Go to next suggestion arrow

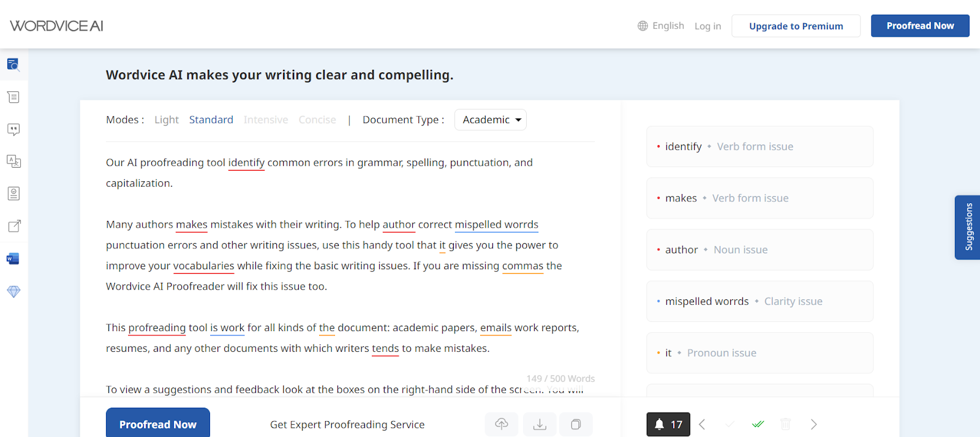point(813,424)
